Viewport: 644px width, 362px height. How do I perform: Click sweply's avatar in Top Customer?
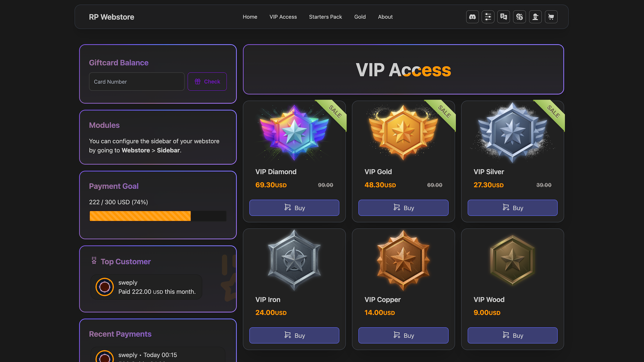(x=105, y=287)
